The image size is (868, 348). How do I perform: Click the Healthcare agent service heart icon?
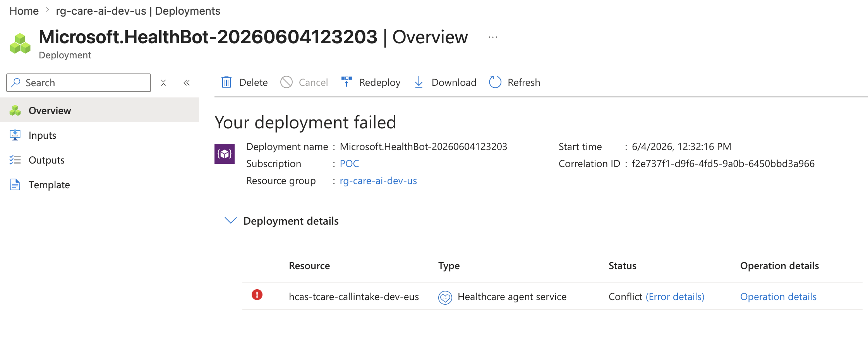tap(445, 297)
